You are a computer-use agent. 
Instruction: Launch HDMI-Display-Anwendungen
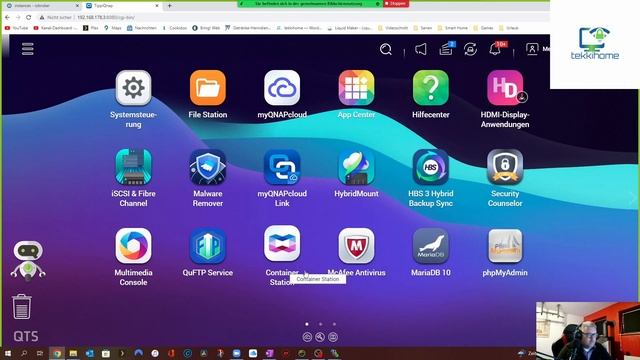505,88
